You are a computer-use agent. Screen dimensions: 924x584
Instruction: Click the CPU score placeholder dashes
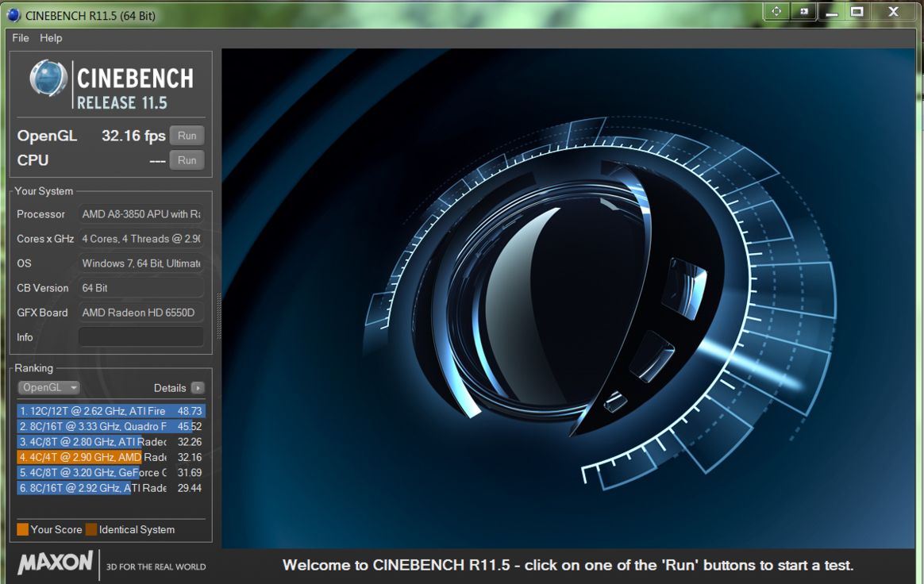point(157,161)
